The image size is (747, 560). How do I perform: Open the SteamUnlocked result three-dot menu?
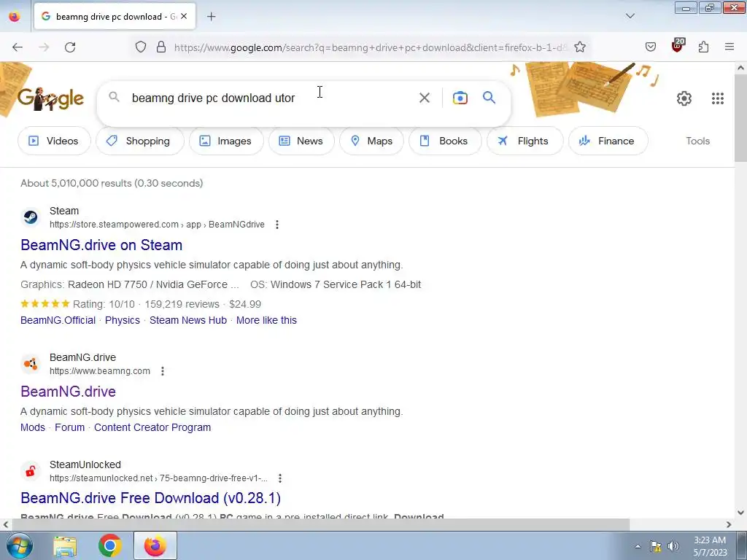[x=280, y=478]
